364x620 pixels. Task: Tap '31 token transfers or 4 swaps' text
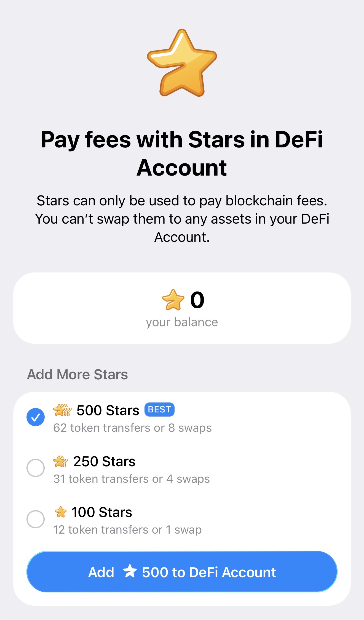132,479
